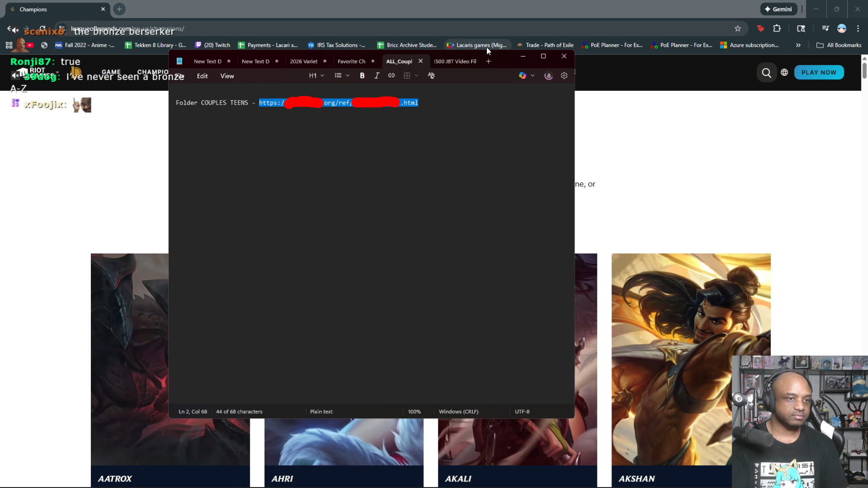
Task: Open the Lacaris games bookmark
Action: tap(477, 45)
